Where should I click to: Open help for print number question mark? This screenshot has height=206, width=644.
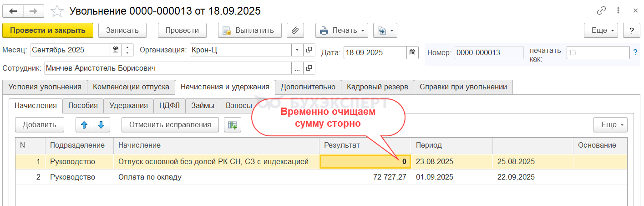(635, 52)
